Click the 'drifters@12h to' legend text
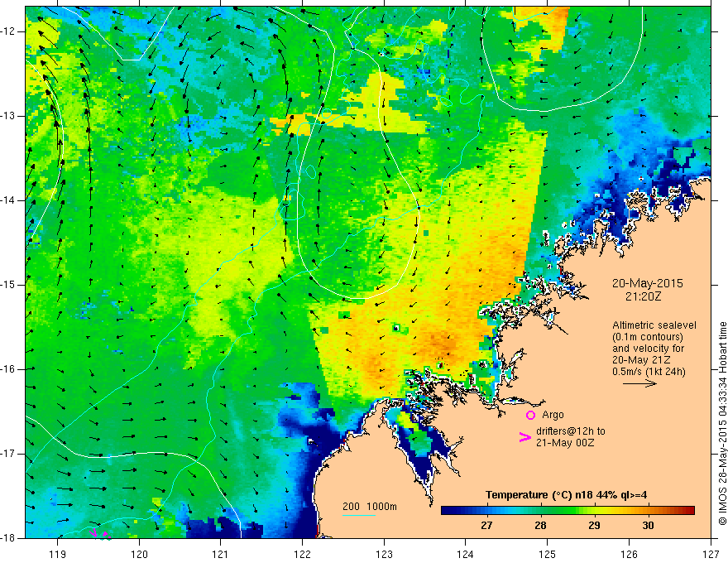The image size is (728, 563). coord(571,431)
